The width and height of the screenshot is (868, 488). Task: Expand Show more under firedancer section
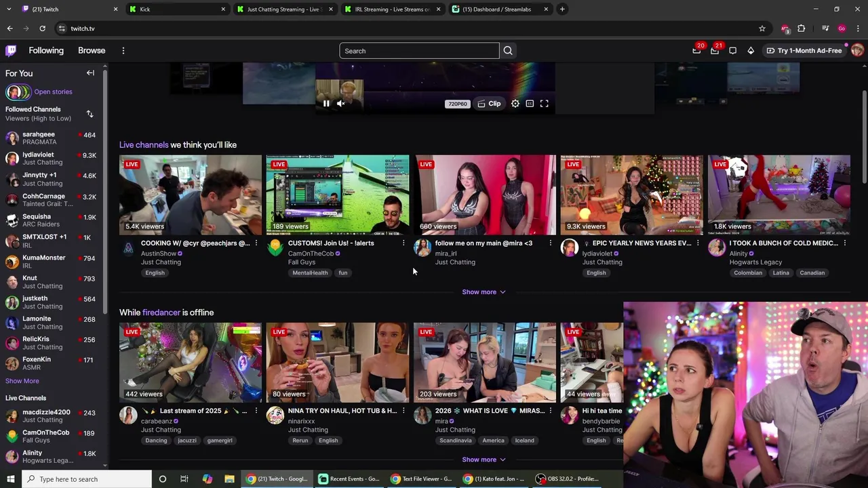(484, 460)
